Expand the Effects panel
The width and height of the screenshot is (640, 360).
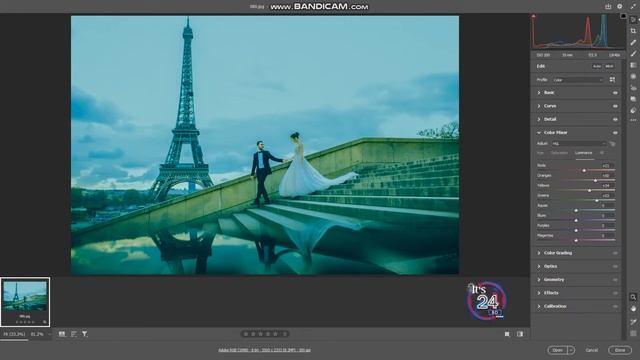click(x=539, y=293)
